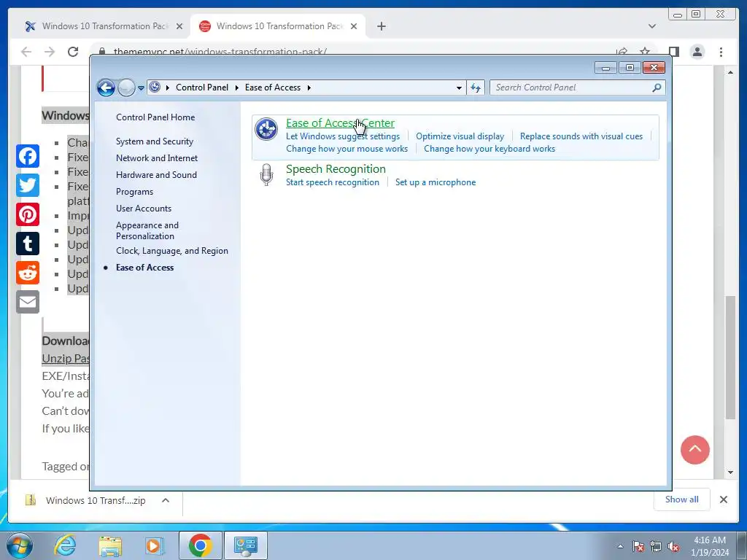Viewport: 747px width, 560px height.
Task: Open System and Security category
Action: click(x=155, y=141)
